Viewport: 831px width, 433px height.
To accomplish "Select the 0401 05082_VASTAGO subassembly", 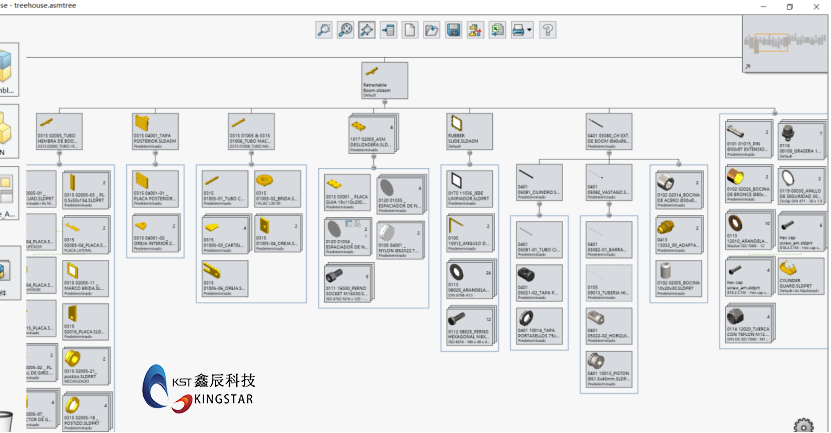I will tap(609, 183).
